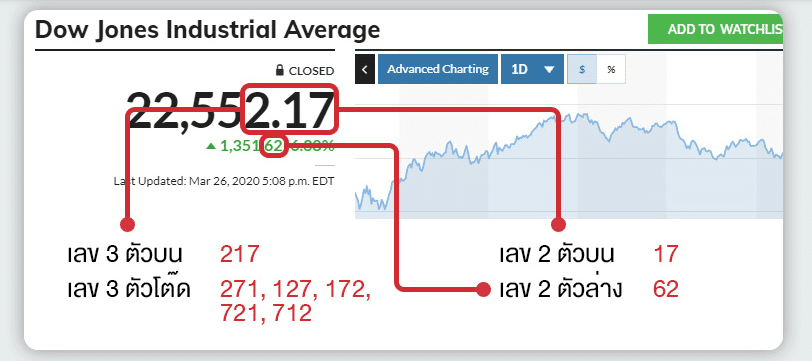Click the Dow Jones Industrial Average title

[x=208, y=31]
